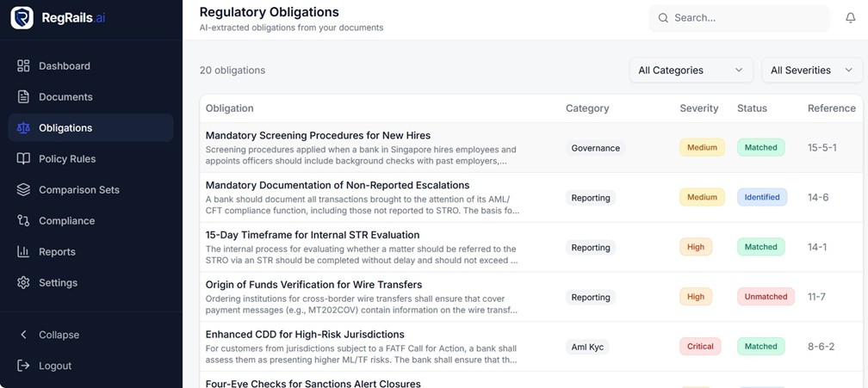Click reference 14-1
This screenshot has height=388, width=868.
point(817,247)
